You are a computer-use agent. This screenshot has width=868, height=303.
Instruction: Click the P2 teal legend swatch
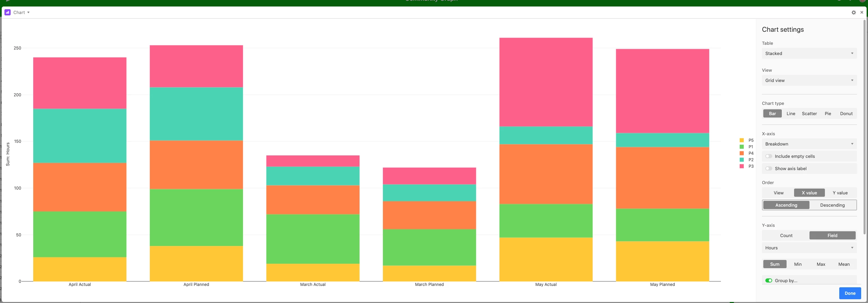742,160
